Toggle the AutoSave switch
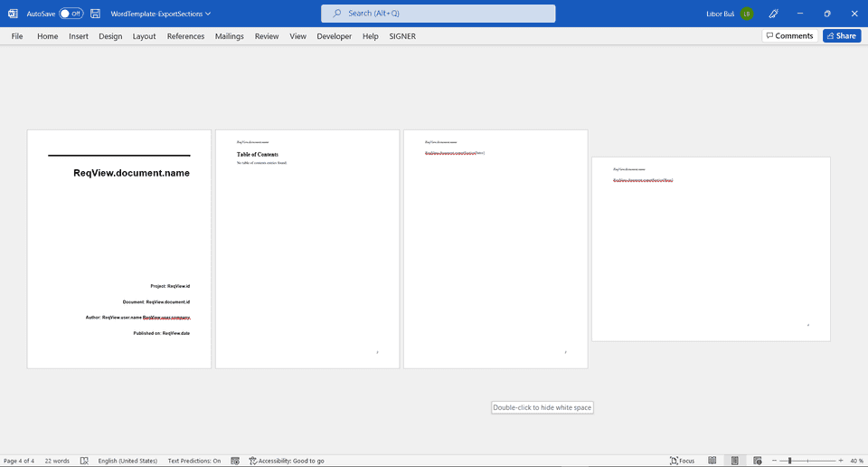Viewport: 868px width, 467px height. [71, 14]
